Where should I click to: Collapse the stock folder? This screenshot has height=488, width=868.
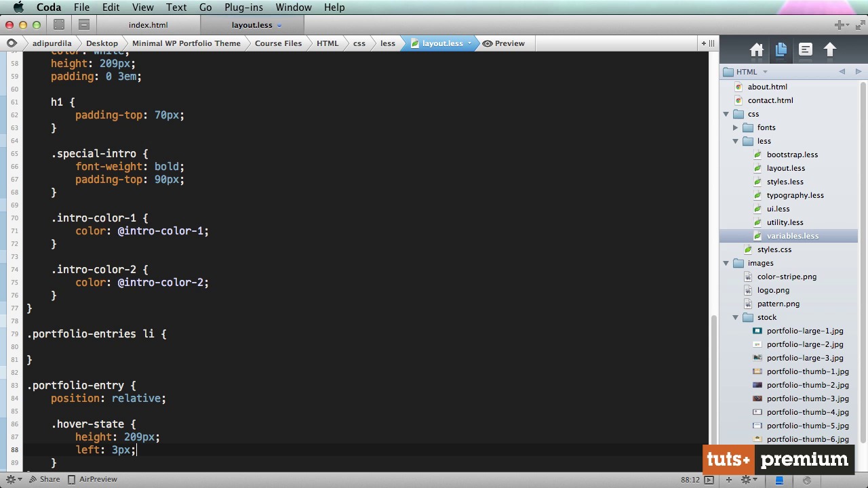pyautogui.click(x=736, y=317)
